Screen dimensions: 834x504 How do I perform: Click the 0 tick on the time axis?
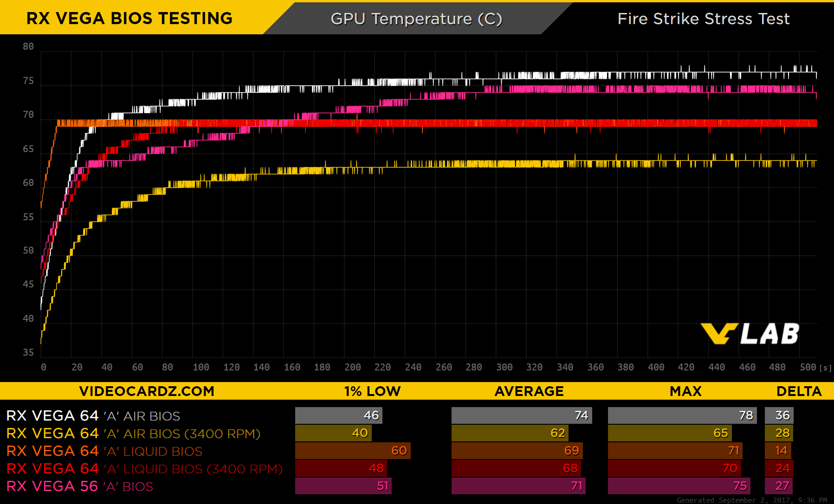click(44, 367)
